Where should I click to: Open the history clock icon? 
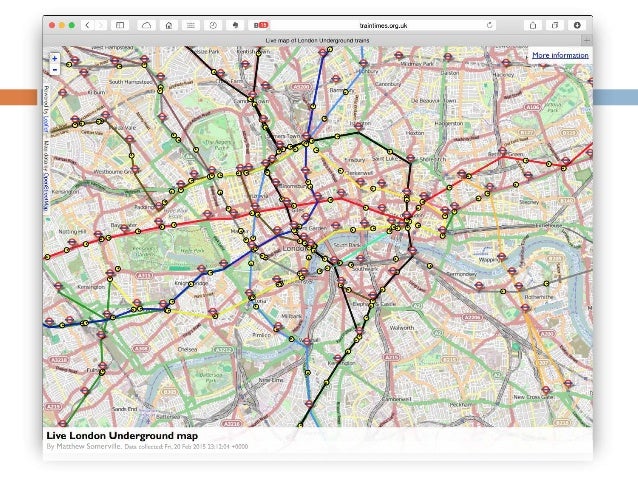coord(213,25)
